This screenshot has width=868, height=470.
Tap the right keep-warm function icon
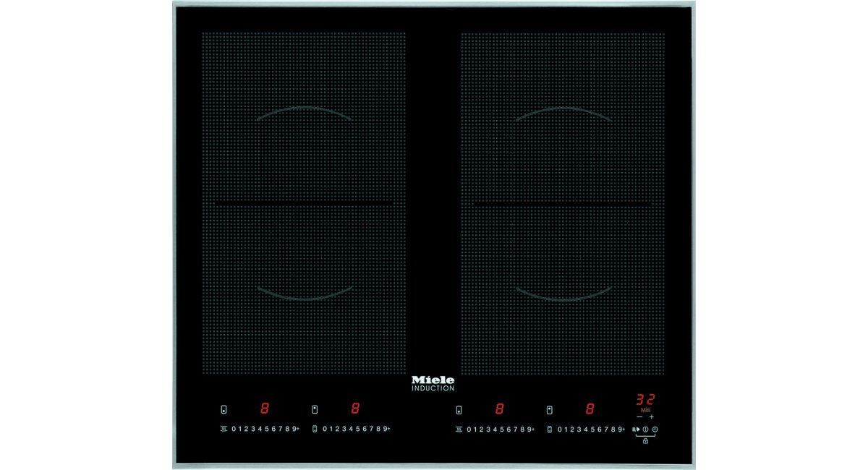click(x=459, y=429)
